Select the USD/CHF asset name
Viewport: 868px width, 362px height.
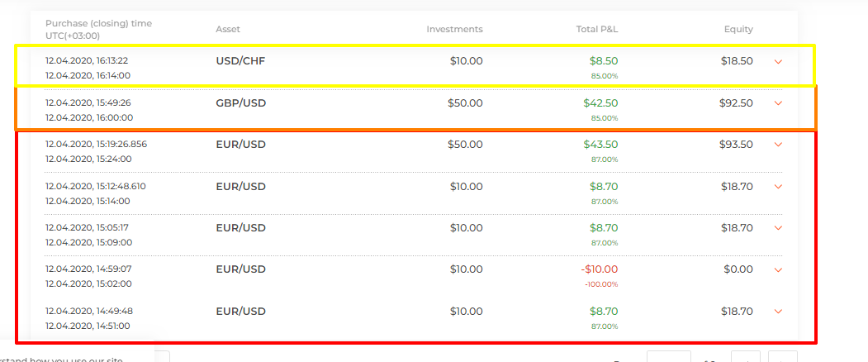pos(240,61)
